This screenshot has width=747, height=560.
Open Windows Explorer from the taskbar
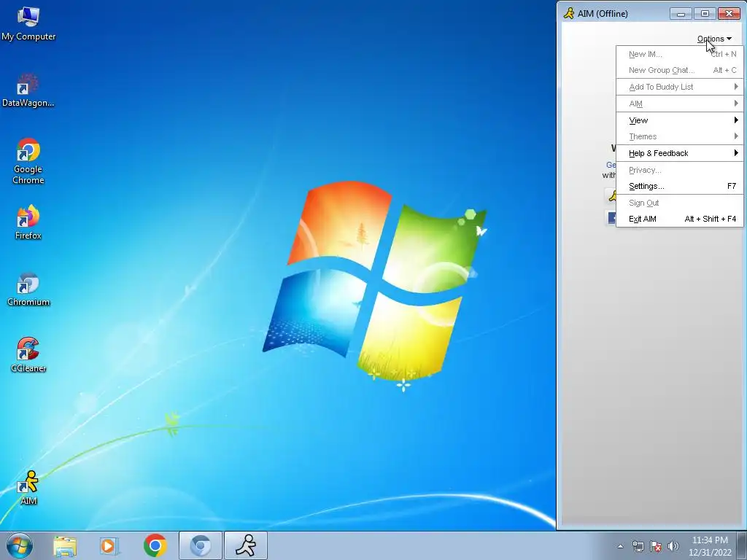pyautogui.click(x=65, y=545)
